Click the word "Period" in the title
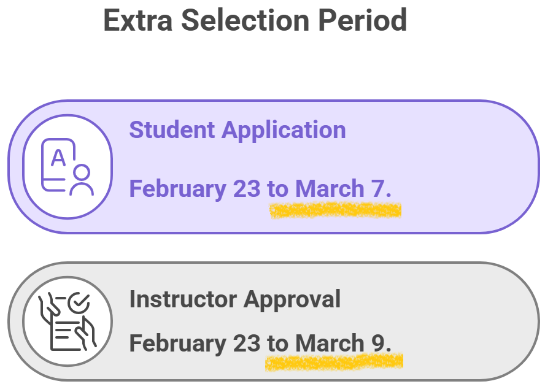The image size is (545, 392). pyautogui.click(x=362, y=20)
